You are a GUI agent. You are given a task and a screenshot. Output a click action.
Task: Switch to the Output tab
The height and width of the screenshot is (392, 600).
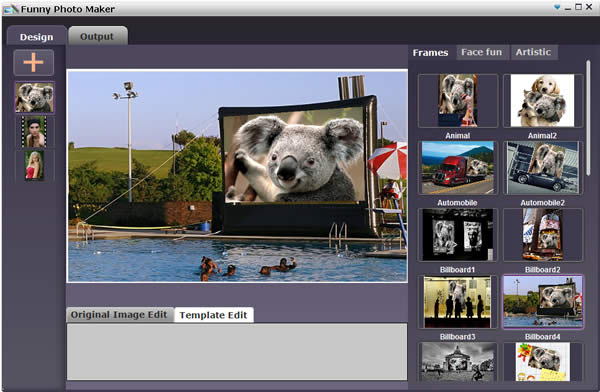[97, 36]
